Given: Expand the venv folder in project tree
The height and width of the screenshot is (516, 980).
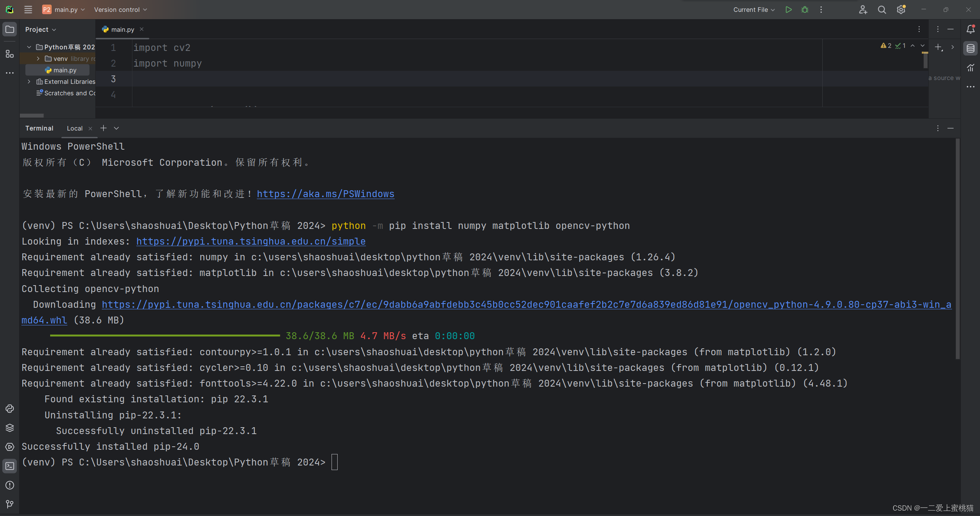Looking at the screenshot, I should [38, 59].
